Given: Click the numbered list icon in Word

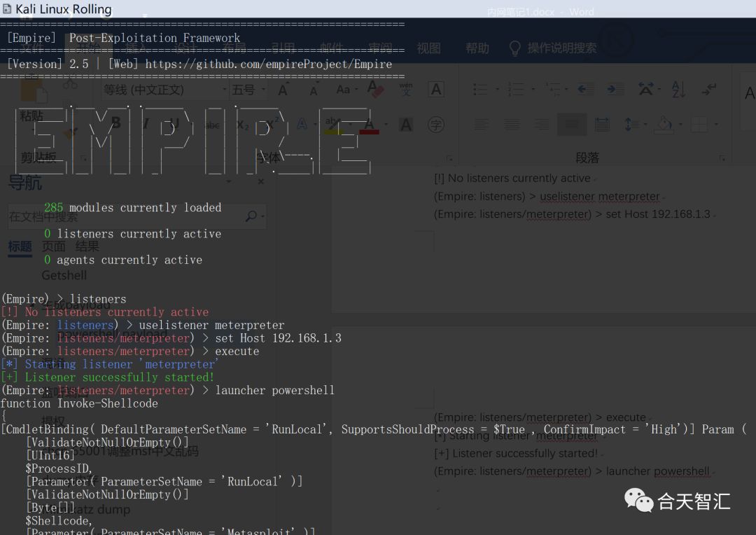Looking at the screenshot, I should (515, 89).
